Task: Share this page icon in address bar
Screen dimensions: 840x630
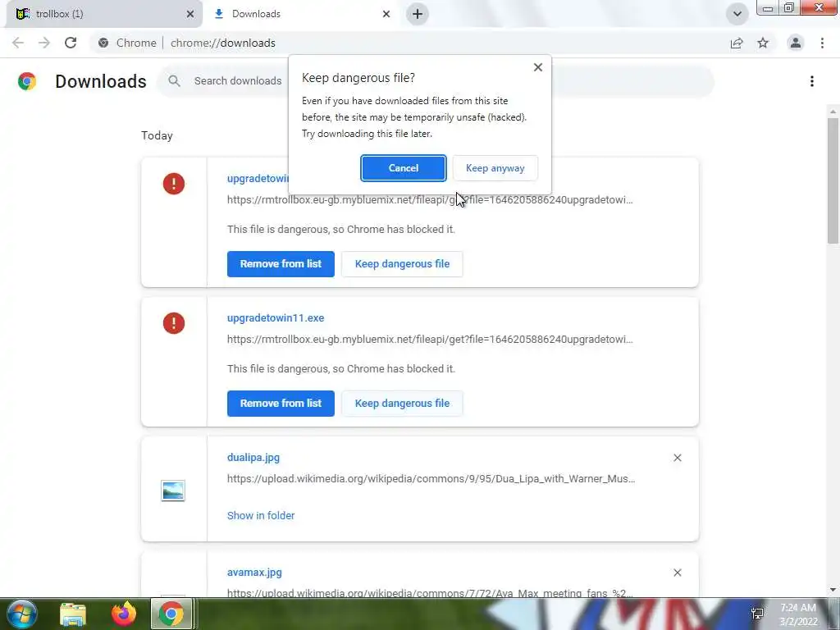Action: coord(737,43)
